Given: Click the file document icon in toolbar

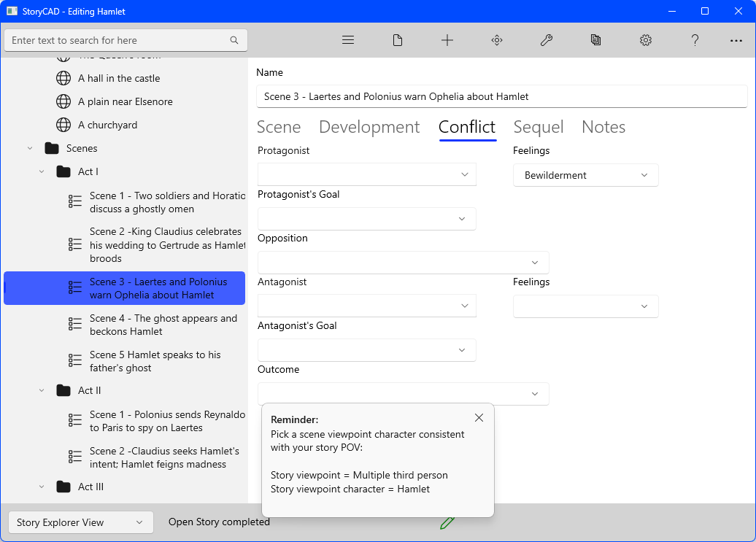Looking at the screenshot, I should click(398, 40).
